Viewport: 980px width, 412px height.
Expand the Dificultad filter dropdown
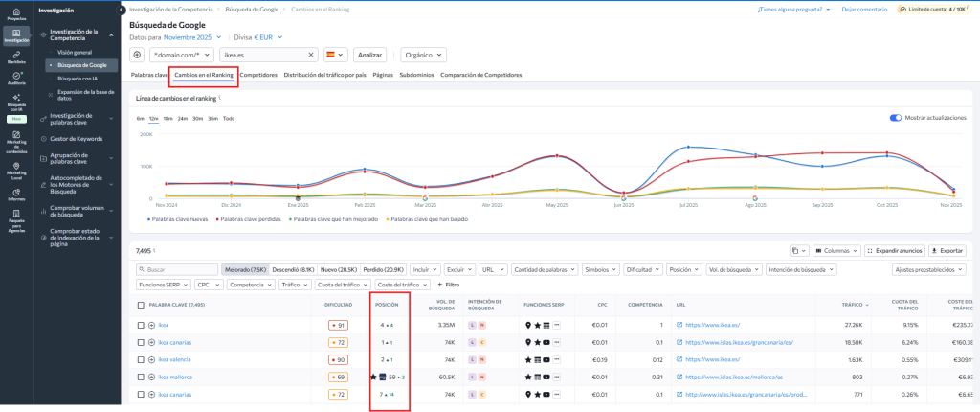[x=642, y=270]
